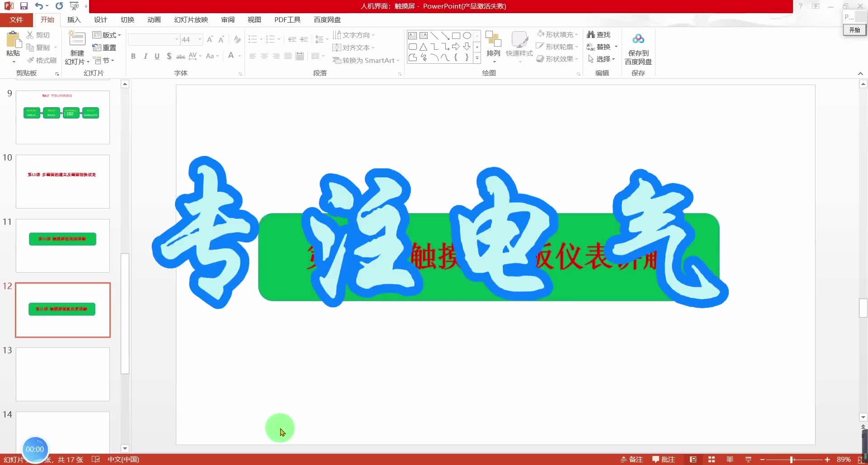This screenshot has width=868, height=465.
Task: Click 批注 comments button
Action: (x=664, y=460)
